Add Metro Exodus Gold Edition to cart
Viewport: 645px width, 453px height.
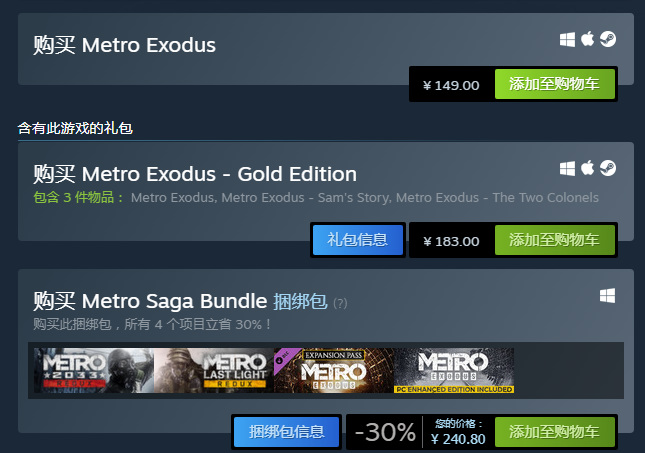click(x=554, y=240)
